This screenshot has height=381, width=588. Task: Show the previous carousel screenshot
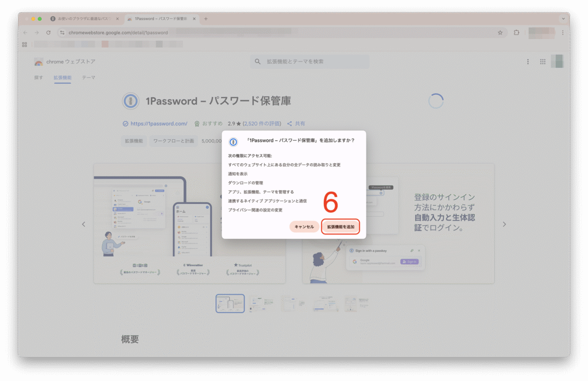[84, 224]
